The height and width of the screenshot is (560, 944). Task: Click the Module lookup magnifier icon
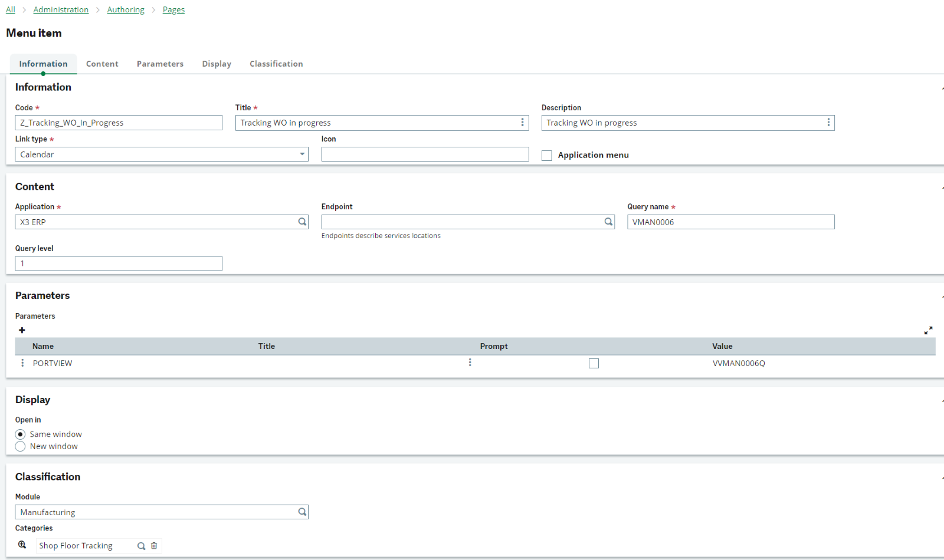click(x=302, y=512)
